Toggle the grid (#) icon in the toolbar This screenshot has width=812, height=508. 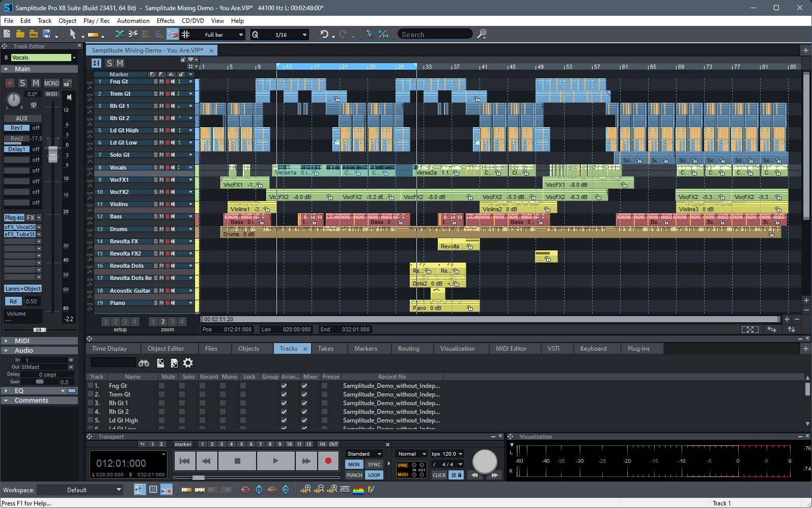pyautogui.click(x=186, y=34)
